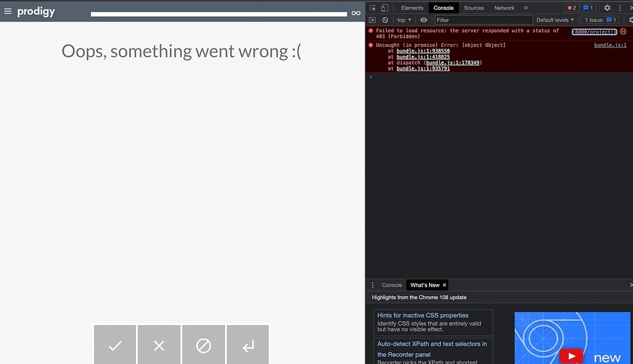The width and height of the screenshot is (633, 364).
Task: Ignore the annotation using the slash icon
Action: (203, 344)
